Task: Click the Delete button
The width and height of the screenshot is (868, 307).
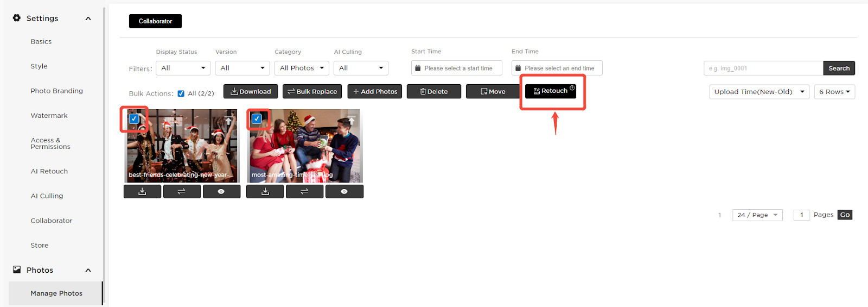Action: click(x=433, y=91)
